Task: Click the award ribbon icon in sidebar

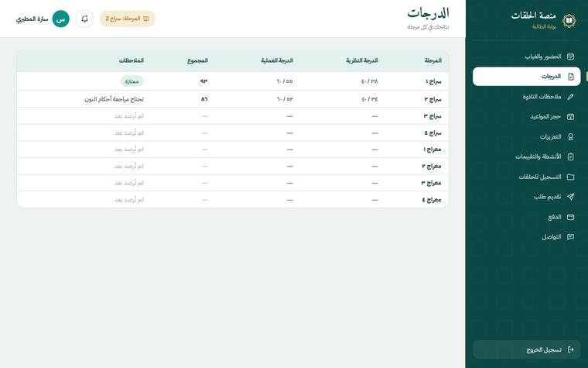Action: [x=570, y=136]
